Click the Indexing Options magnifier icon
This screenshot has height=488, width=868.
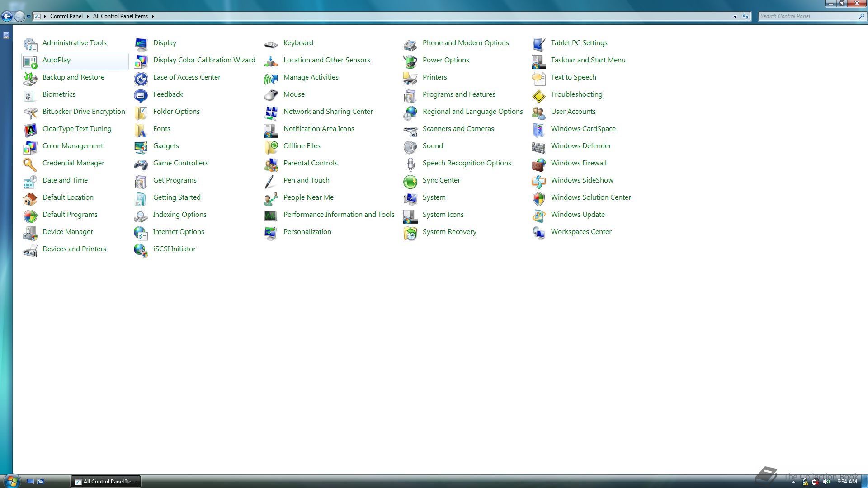141,216
